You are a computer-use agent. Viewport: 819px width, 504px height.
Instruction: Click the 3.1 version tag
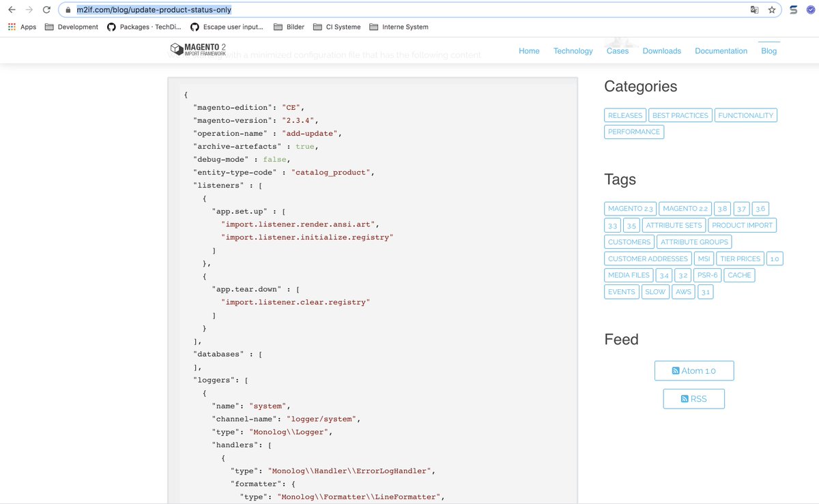[x=706, y=291]
